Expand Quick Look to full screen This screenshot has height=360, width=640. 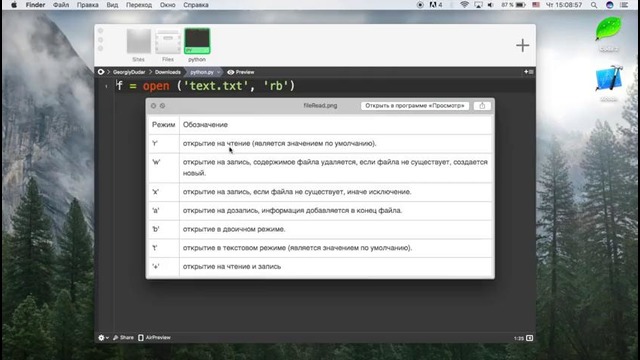(x=162, y=106)
